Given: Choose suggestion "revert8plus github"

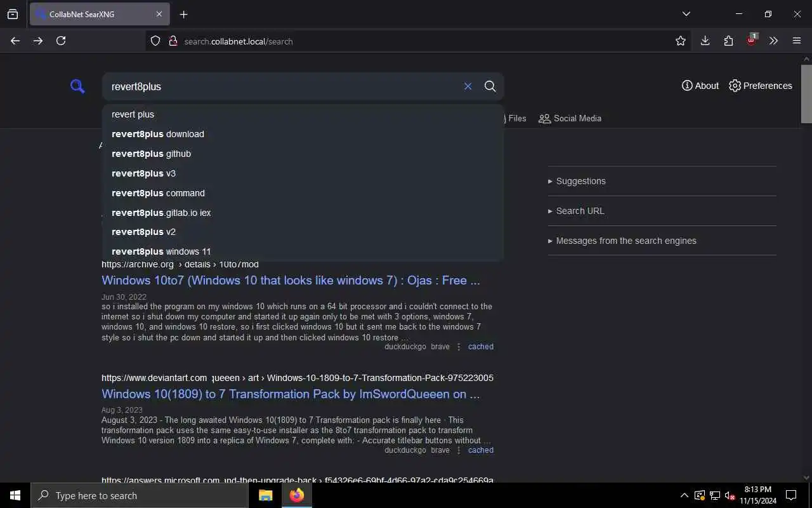Looking at the screenshot, I should point(303,154).
